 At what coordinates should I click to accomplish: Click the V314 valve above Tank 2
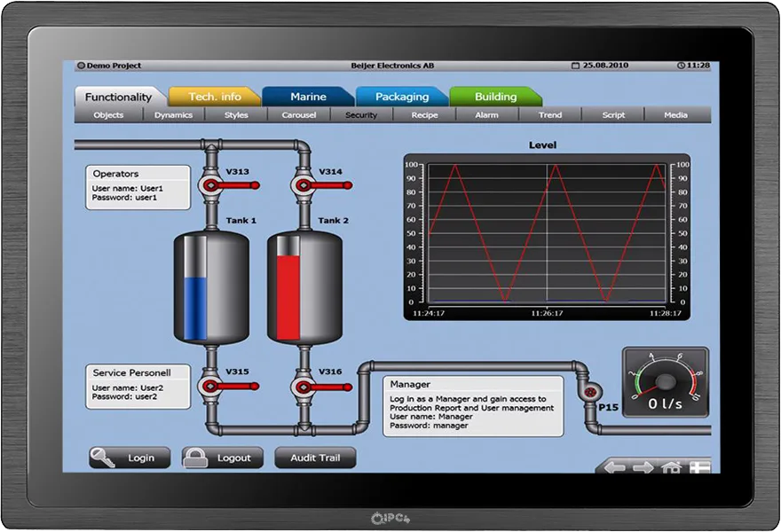point(304,185)
